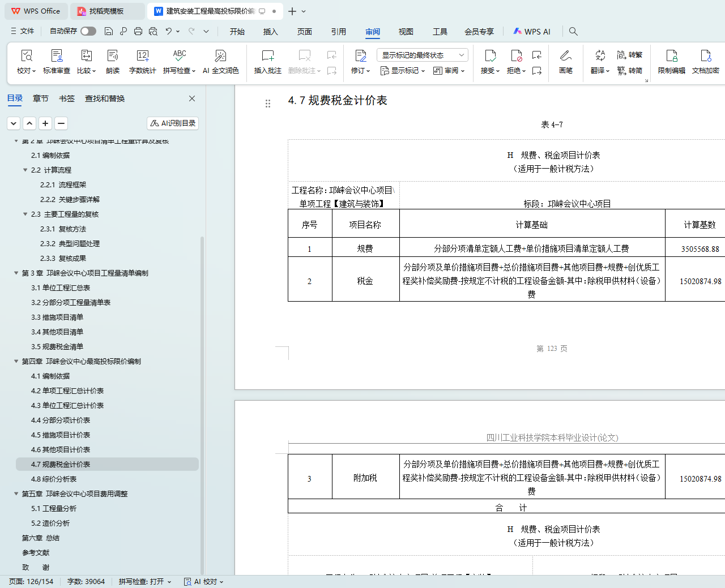
Task: Open the 拼写检查 status bar dropdown
Action: pos(145,582)
